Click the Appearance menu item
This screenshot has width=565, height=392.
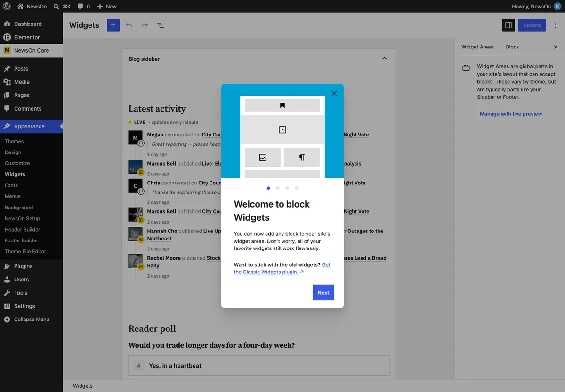(x=31, y=126)
